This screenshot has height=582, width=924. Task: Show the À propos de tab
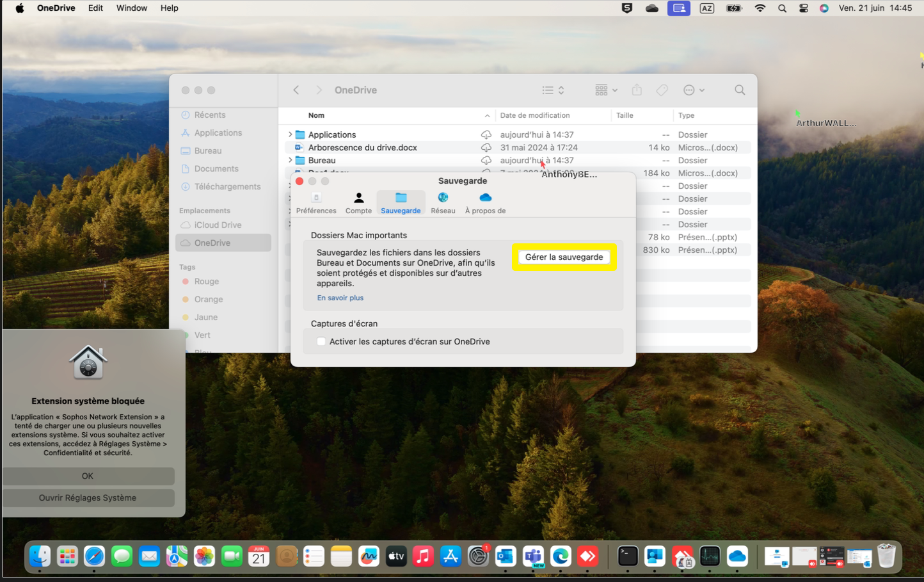pyautogui.click(x=485, y=202)
